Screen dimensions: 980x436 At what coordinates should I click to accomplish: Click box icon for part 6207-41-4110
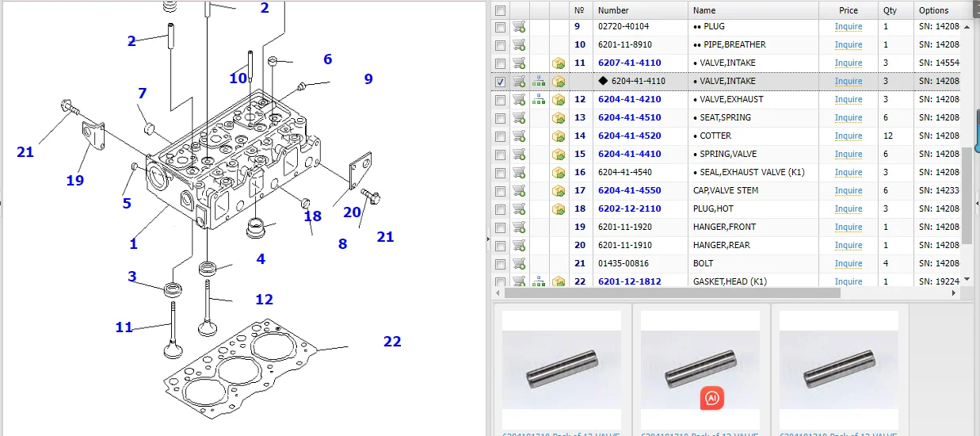559,63
